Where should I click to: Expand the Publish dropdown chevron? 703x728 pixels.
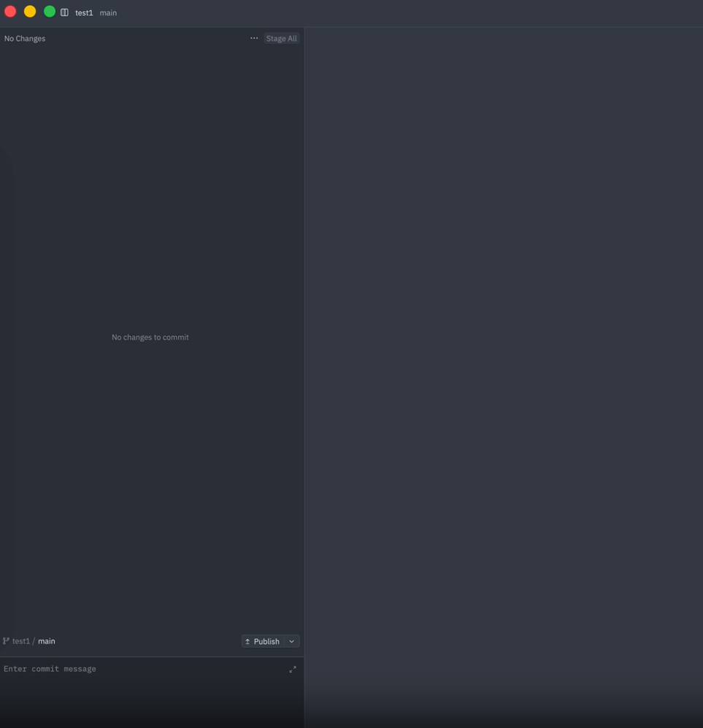tap(292, 641)
